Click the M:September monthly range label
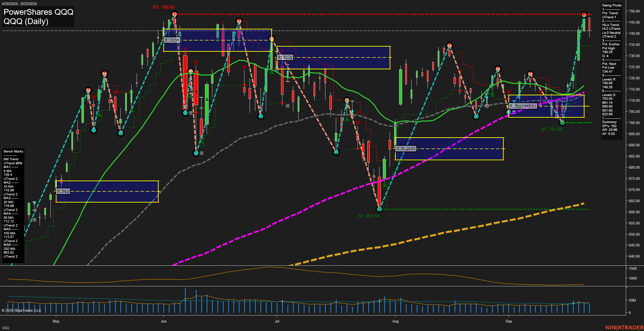 pos(523,106)
